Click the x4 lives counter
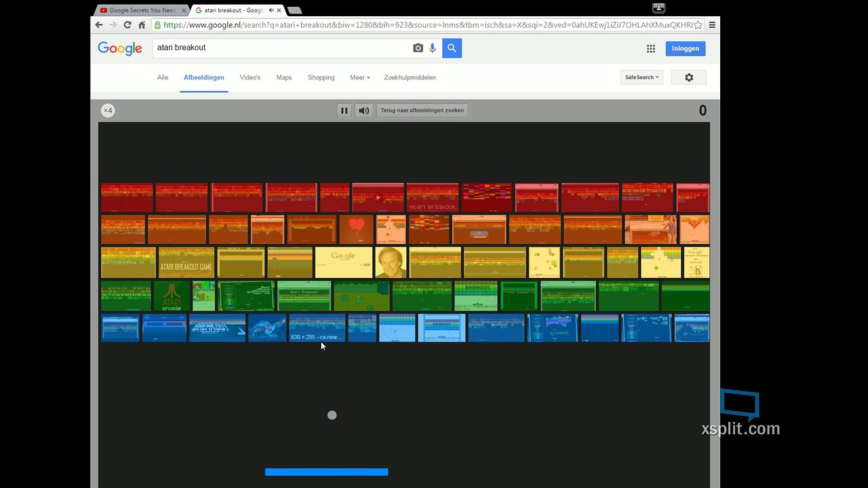Viewport: 868px width, 488px height. (x=108, y=110)
